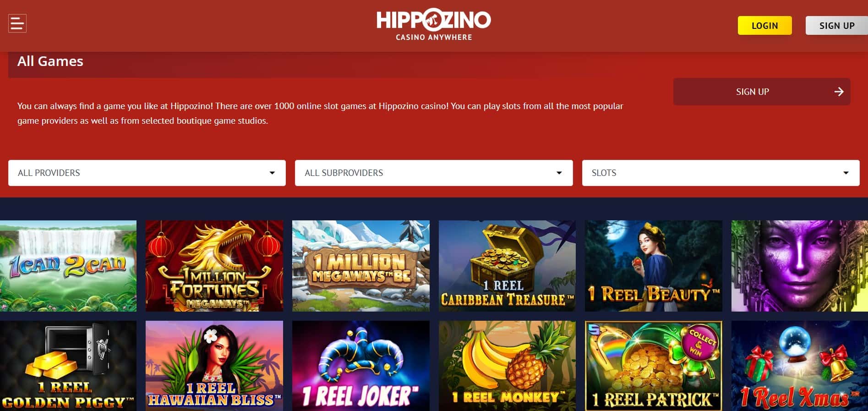
Task: Play the 1 Reel Beauty game
Action: pyautogui.click(x=654, y=266)
